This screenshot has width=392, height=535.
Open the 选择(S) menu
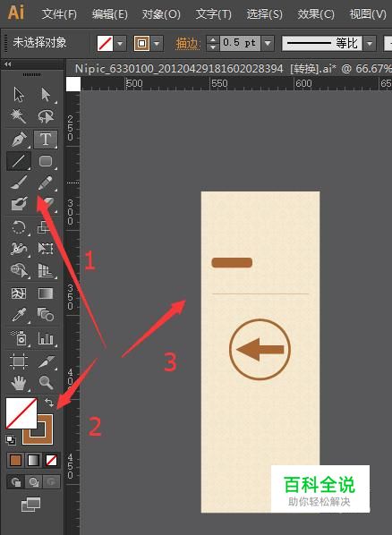pos(265,14)
